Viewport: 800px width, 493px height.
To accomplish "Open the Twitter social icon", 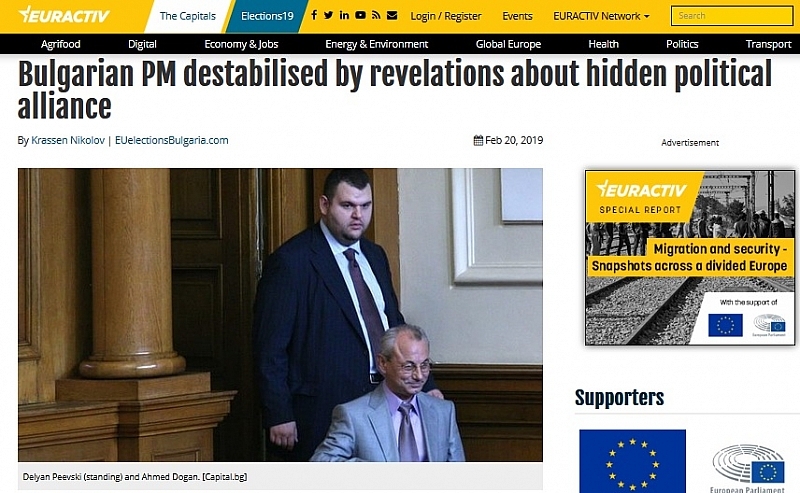I will [329, 15].
